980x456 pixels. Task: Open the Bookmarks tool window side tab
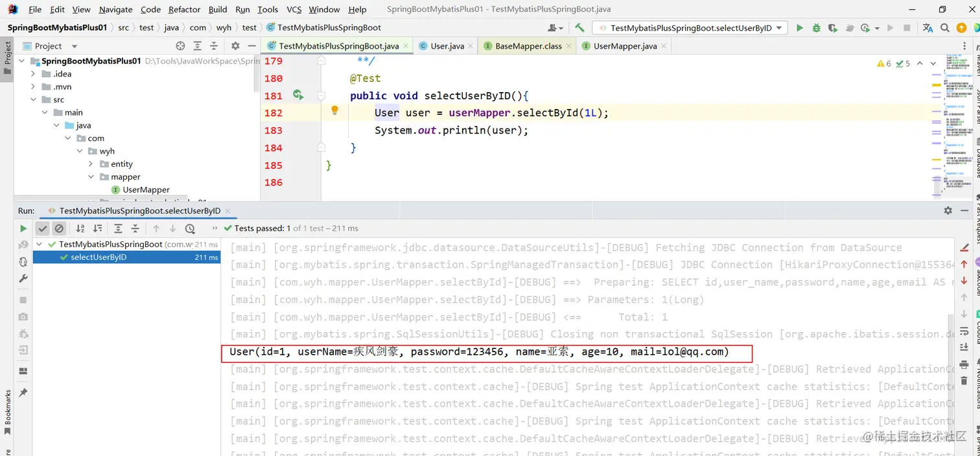8,412
